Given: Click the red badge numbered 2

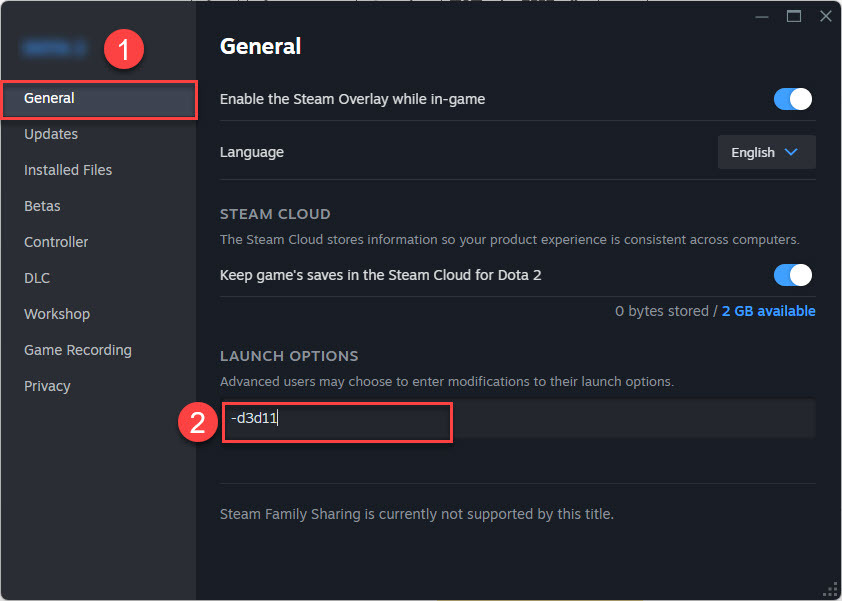Looking at the screenshot, I should click(x=197, y=422).
